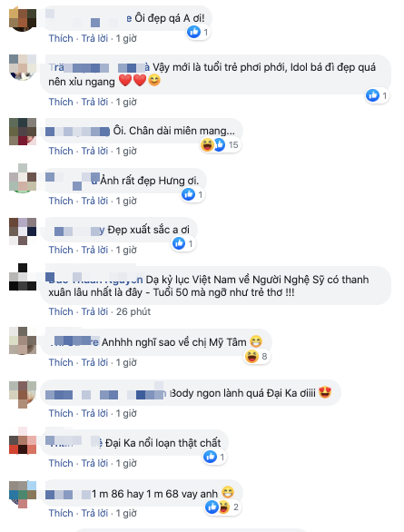
Task: Open avatar of 'Chân dài miên mang' commenter
Action: (23, 132)
